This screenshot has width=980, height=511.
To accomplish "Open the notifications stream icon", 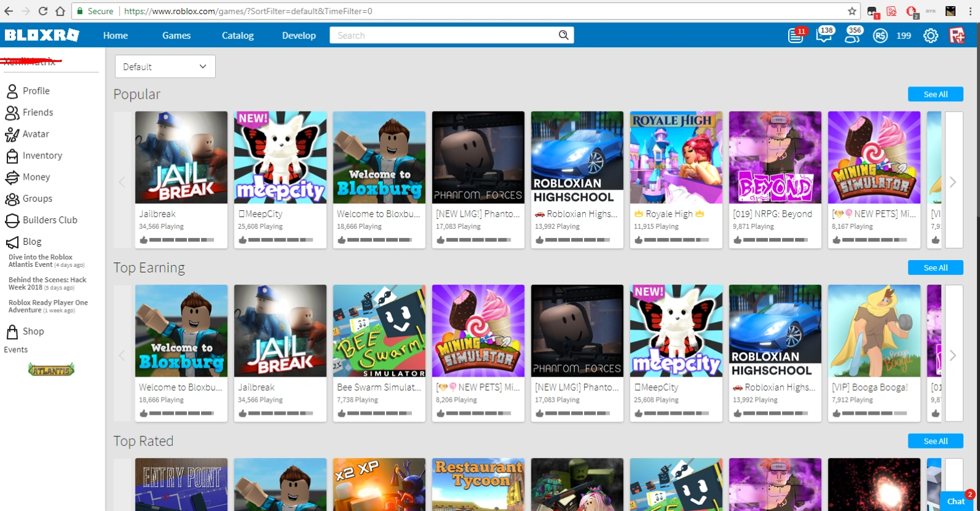I will coord(796,36).
